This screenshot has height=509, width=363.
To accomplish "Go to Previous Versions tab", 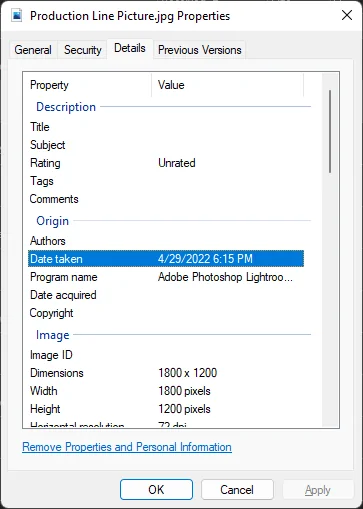I will [x=200, y=50].
